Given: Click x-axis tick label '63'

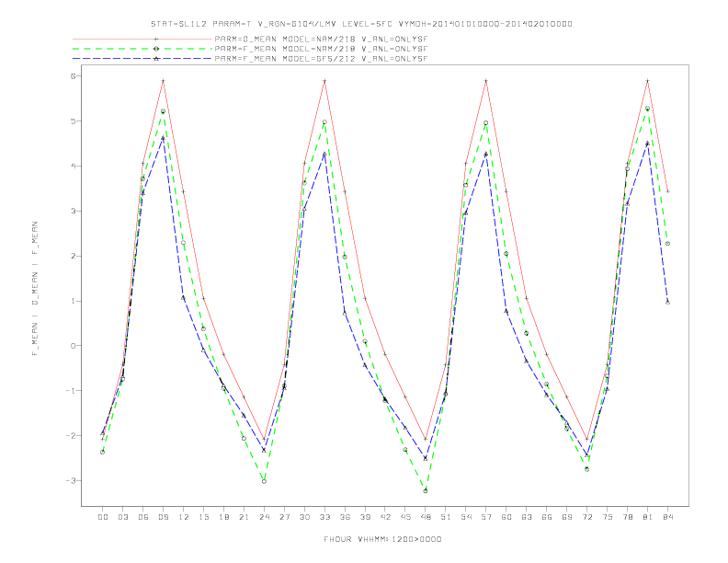Looking at the screenshot, I should (x=527, y=517).
